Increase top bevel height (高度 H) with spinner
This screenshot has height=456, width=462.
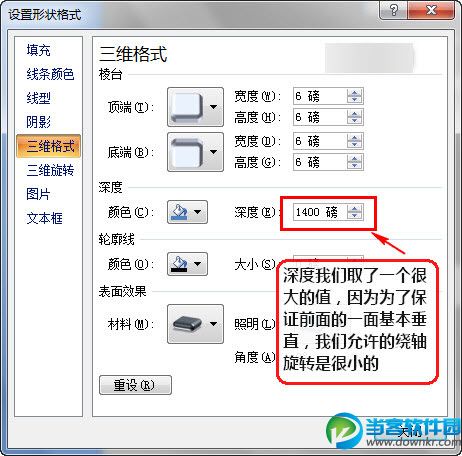pyautogui.click(x=355, y=113)
